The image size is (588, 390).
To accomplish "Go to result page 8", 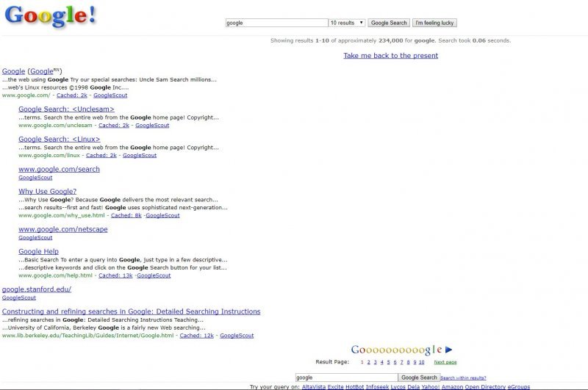I will point(409,362).
